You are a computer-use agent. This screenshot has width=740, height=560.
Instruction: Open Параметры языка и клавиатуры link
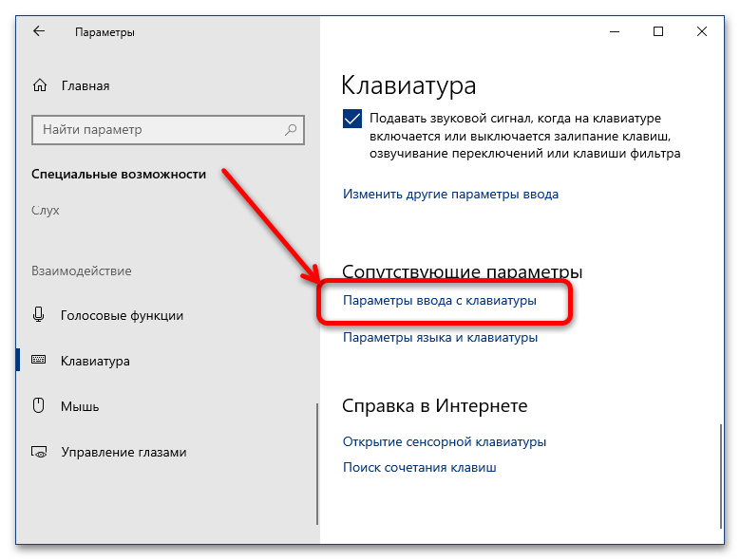pyautogui.click(x=440, y=337)
